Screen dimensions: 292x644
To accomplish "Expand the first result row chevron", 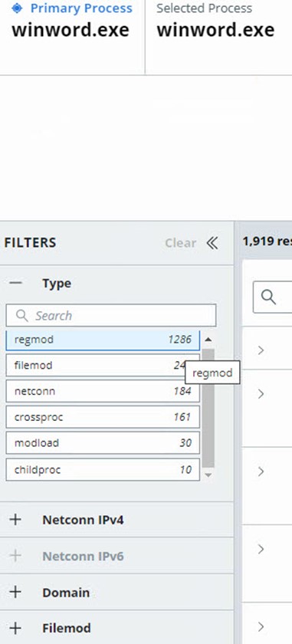I will [261, 350].
